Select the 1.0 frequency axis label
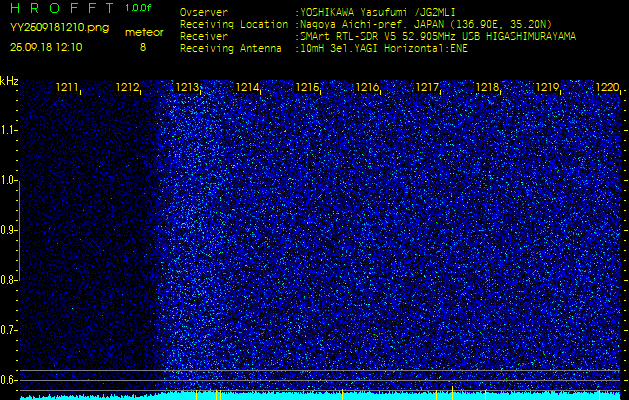The width and height of the screenshot is (629, 400). 7,181
